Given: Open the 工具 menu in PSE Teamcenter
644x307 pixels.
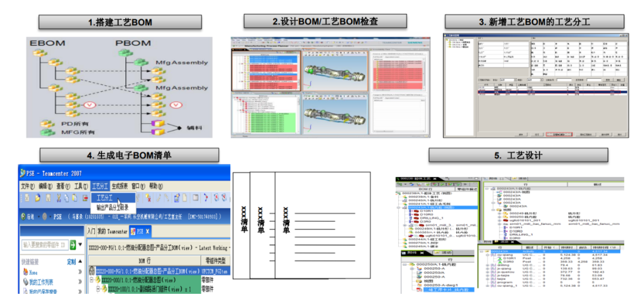Looking at the screenshot, I should [81, 186].
